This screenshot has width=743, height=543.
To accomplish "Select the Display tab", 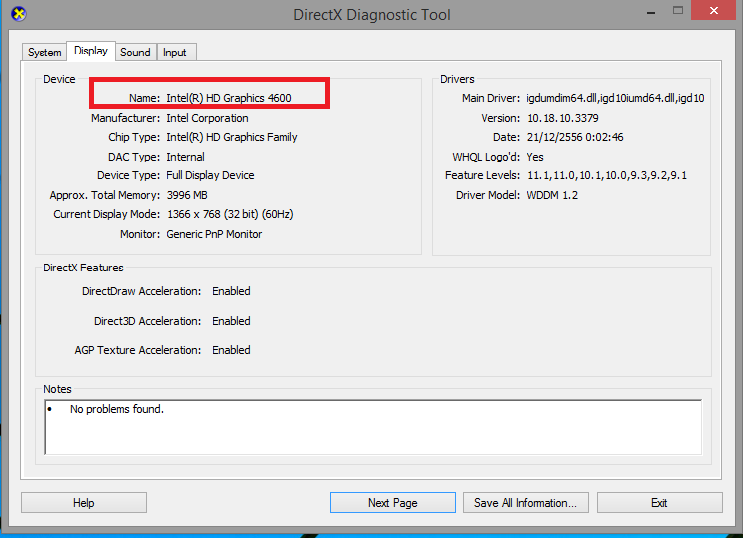I will pos(91,51).
